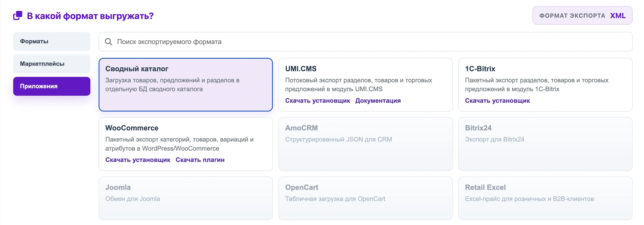The height and width of the screenshot is (225, 644).
Task: Switch to the Маркетплейсы tab
Action: 52,64
